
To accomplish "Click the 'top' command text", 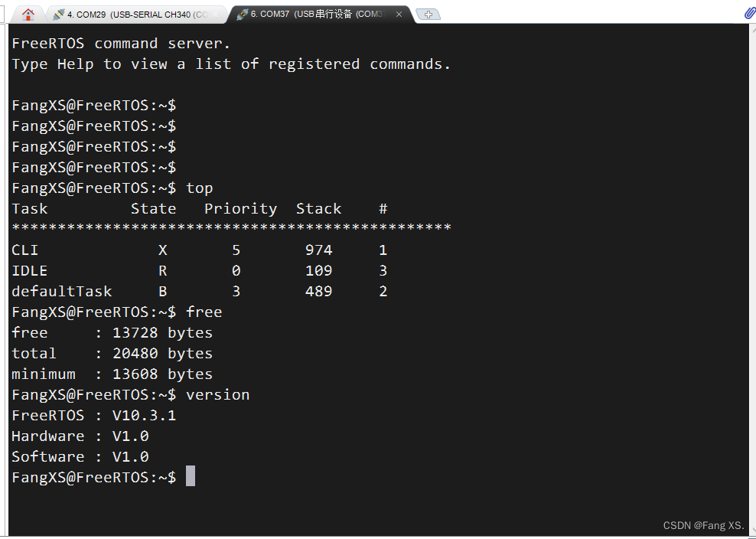I will 199,188.
